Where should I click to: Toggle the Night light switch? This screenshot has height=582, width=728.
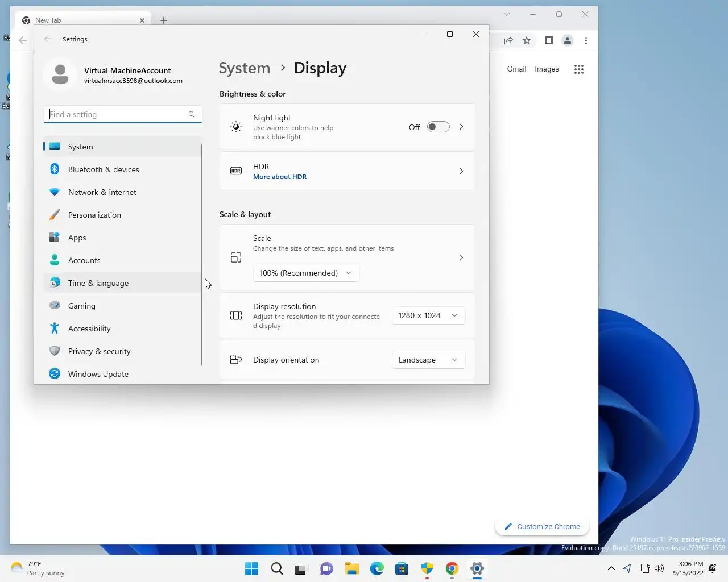pyautogui.click(x=438, y=127)
